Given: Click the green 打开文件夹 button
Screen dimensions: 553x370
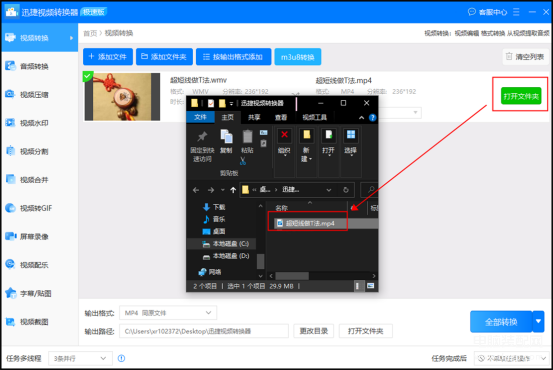Looking at the screenshot, I should coord(521,96).
